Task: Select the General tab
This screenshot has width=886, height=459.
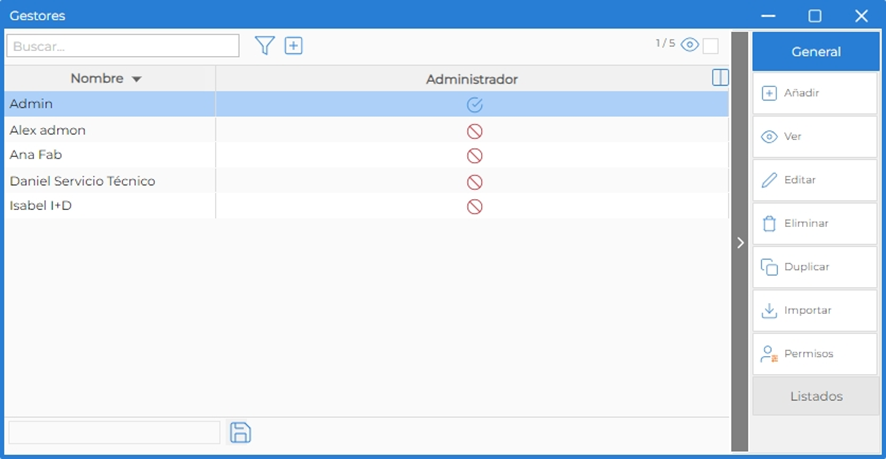Action: 815,51
